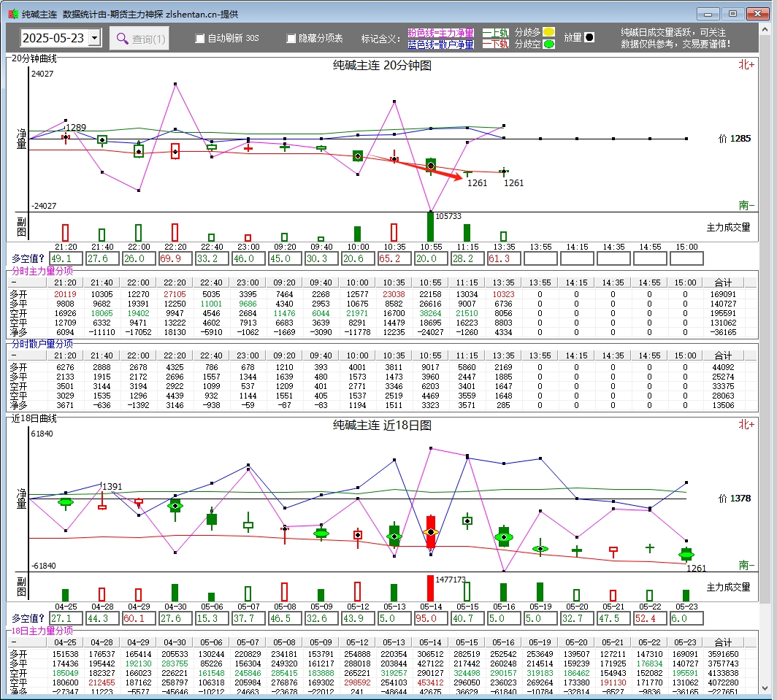The height and width of the screenshot is (700, 777).
Task: Click the 北+ label on 20-minute chart
Action: (746, 65)
